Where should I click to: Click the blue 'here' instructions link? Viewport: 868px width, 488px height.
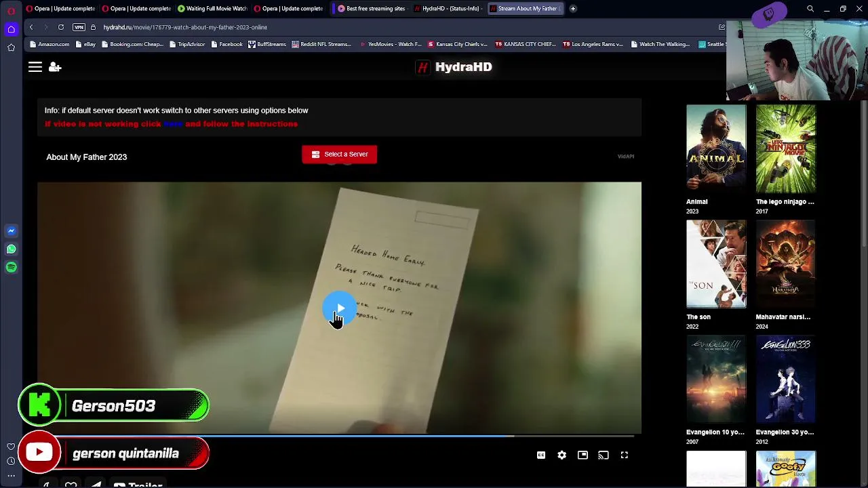click(173, 124)
